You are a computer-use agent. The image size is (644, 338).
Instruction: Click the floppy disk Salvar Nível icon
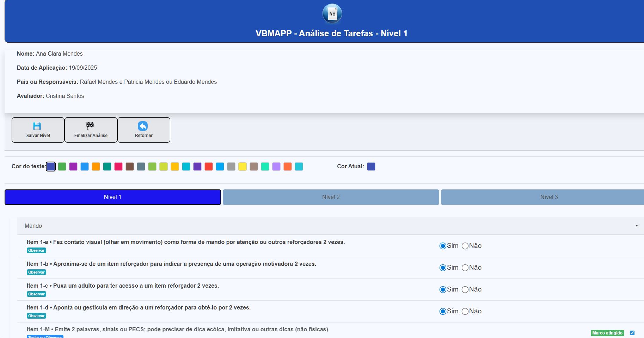(x=37, y=126)
